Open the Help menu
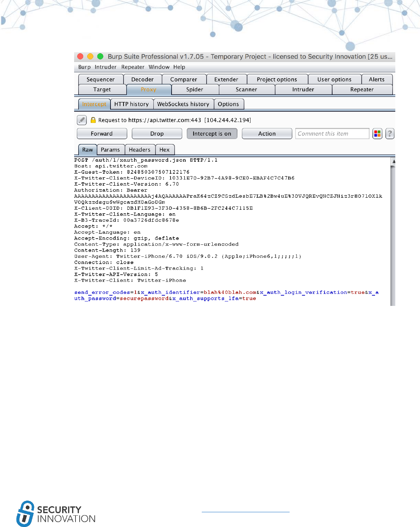 (x=179, y=67)
